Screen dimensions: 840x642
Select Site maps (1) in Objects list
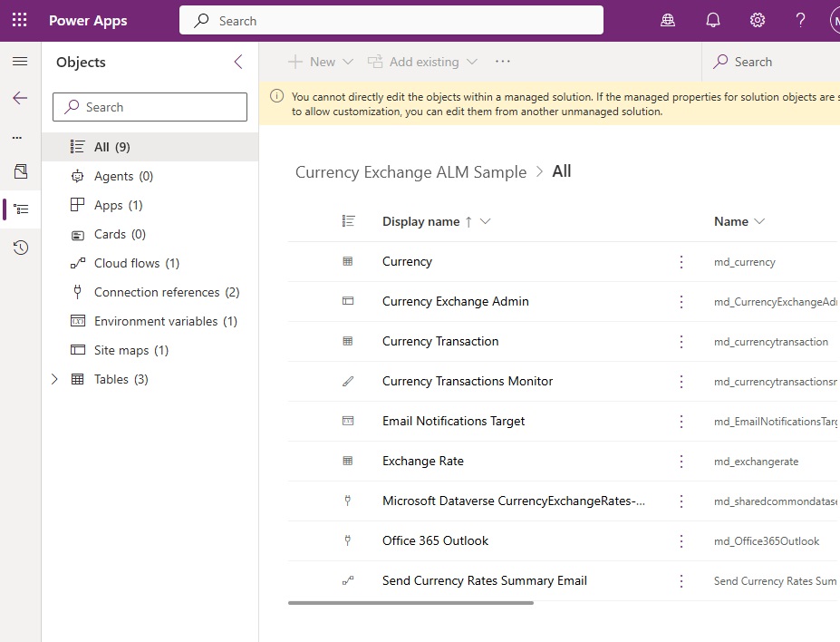[x=150, y=350]
